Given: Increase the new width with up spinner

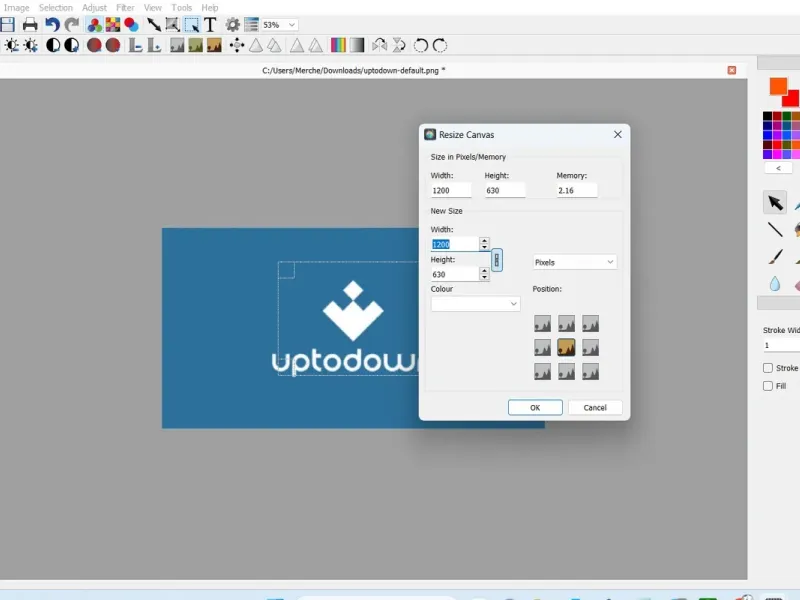Looking at the screenshot, I should [x=484, y=241].
